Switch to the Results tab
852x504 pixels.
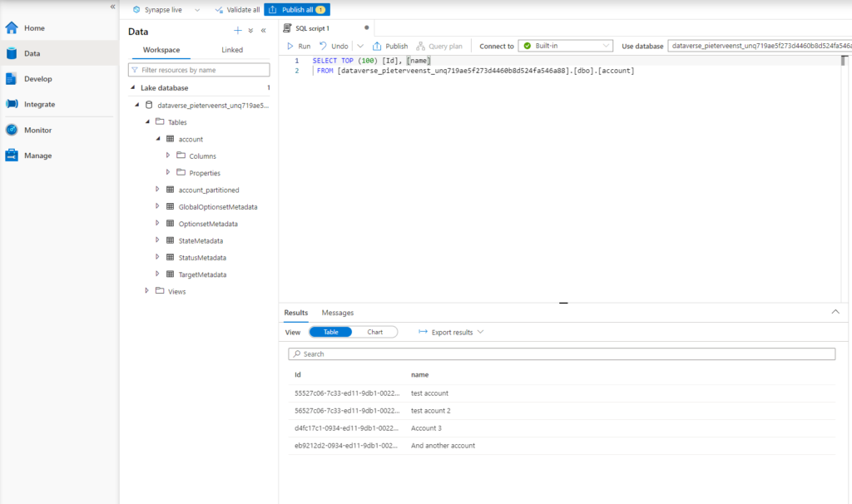point(296,313)
